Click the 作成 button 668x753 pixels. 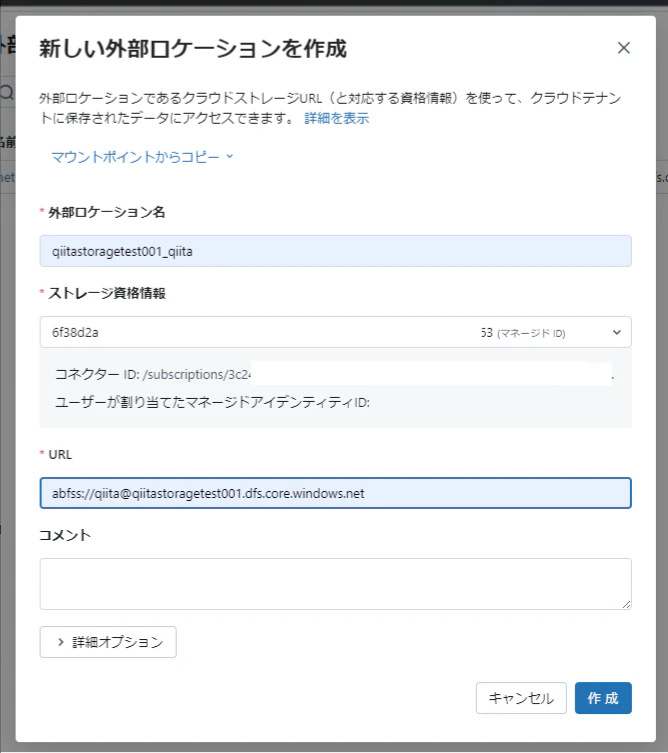pos(603,698)
